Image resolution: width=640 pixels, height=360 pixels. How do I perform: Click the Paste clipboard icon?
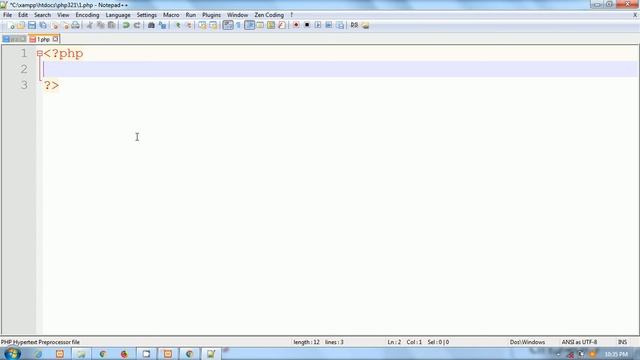[x=111, y=25]
